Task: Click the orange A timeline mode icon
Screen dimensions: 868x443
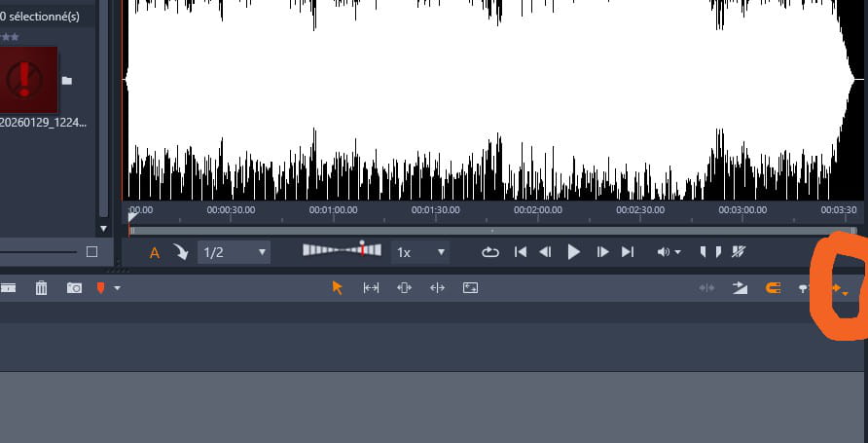Action: pos(155,253)
